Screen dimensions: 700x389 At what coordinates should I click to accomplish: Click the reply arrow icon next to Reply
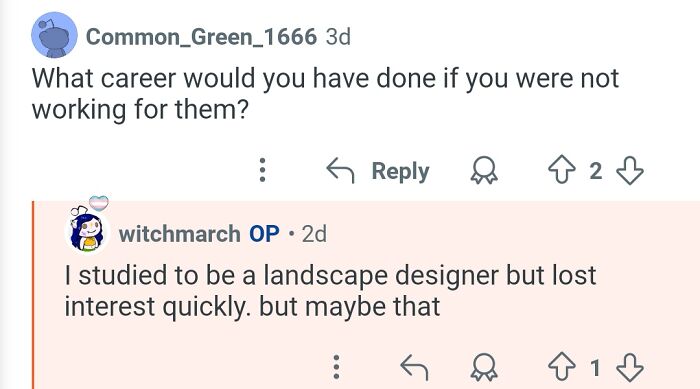340,170
